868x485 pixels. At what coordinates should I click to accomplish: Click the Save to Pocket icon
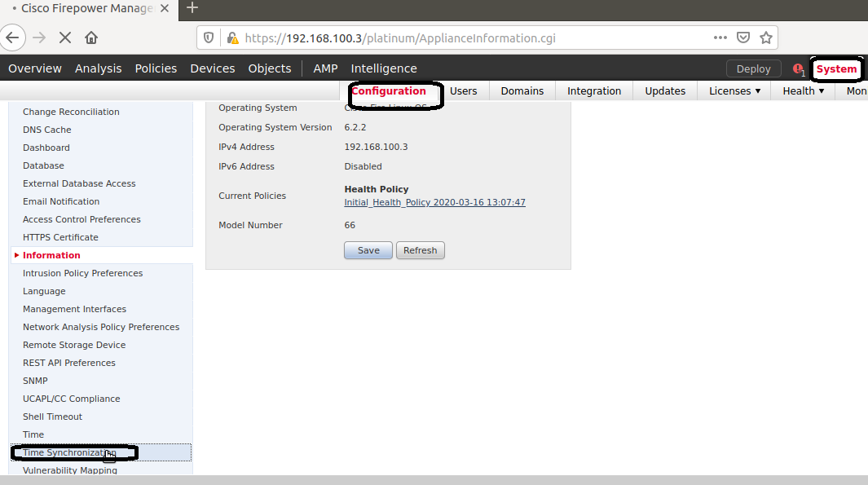743,37
